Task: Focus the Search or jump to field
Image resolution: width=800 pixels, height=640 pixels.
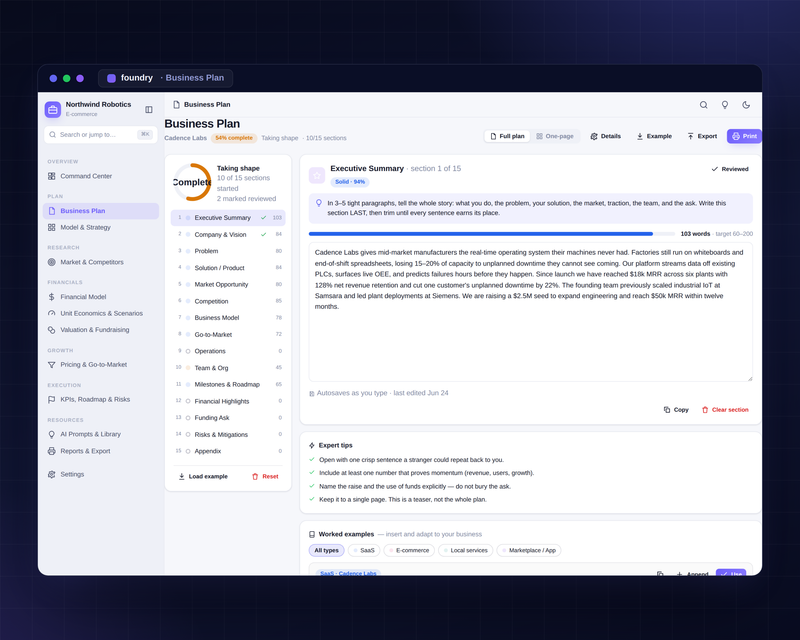Action: 101,135
